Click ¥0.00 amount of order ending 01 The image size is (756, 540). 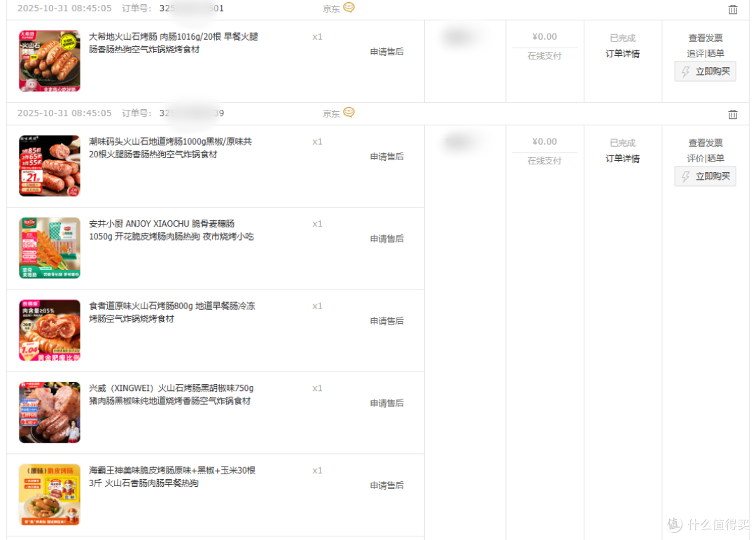[x=545, y=36]
